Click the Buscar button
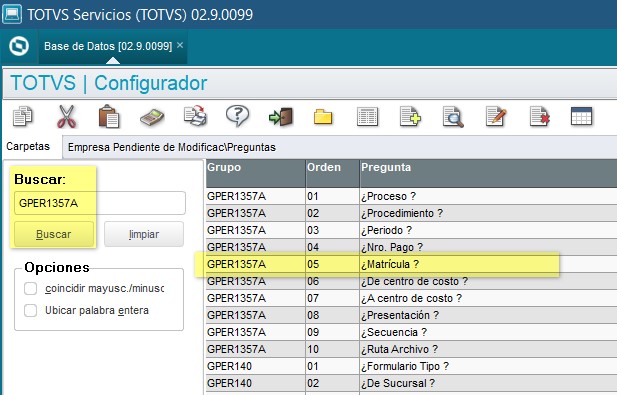 pyautogui.click(x=54, y=234)
